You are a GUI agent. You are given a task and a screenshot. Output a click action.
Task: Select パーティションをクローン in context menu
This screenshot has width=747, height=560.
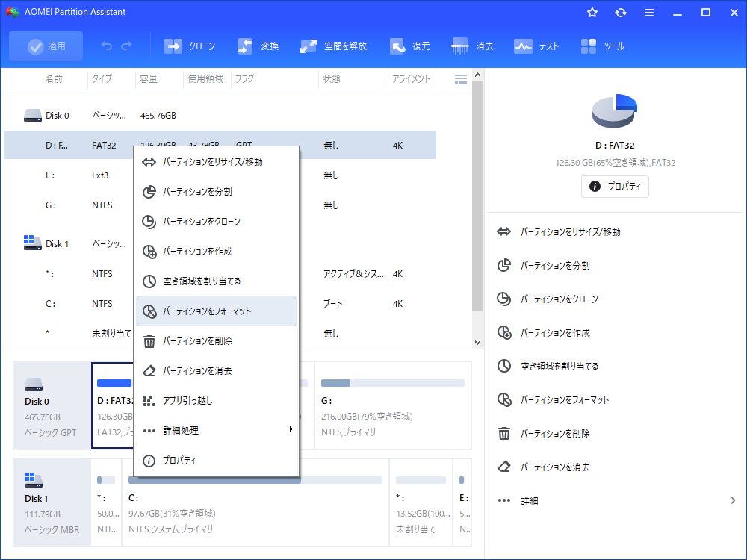[x=217, y=222]
